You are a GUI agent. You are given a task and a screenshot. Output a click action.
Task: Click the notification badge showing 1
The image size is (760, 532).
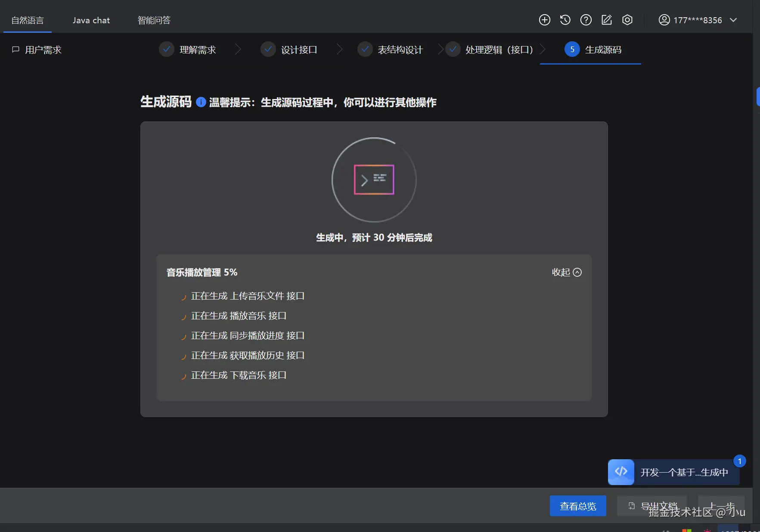(x=739, y=461)
